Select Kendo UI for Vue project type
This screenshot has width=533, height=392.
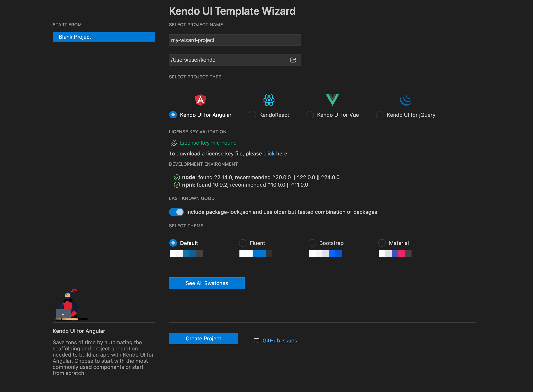pos(310,115)
